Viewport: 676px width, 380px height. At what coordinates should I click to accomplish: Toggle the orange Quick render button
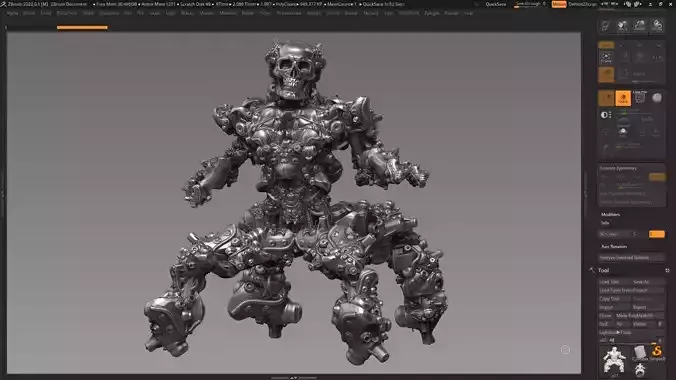point(623,98)
